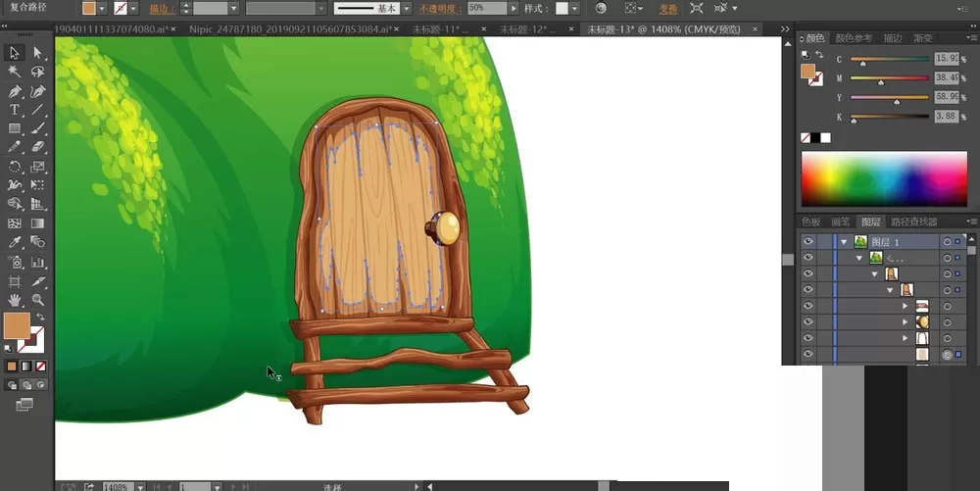Select the Pencil tool

(15, 147)
